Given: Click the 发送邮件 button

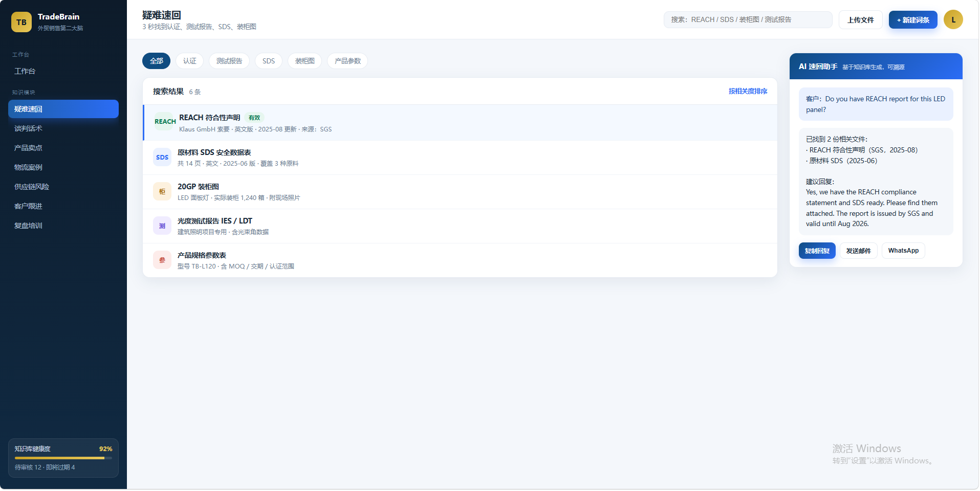Looking at the screenshot, I should tap(858, 251).
